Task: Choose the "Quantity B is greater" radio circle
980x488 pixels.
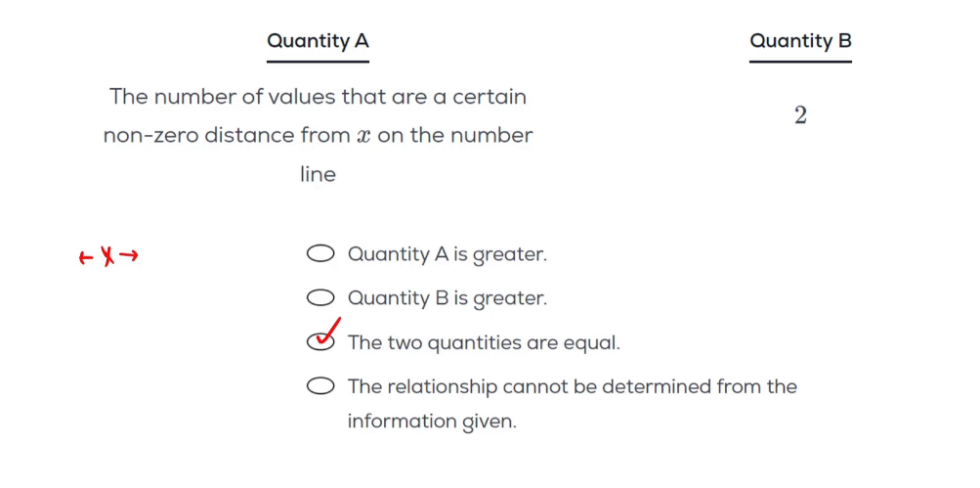Action: (x=320, y=298)
